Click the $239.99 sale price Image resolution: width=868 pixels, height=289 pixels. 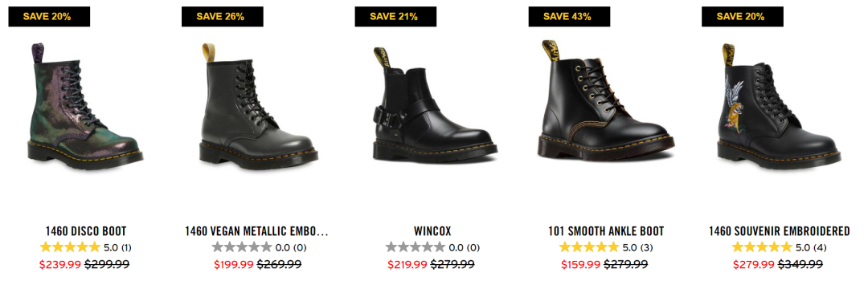[x=60, y=265]
